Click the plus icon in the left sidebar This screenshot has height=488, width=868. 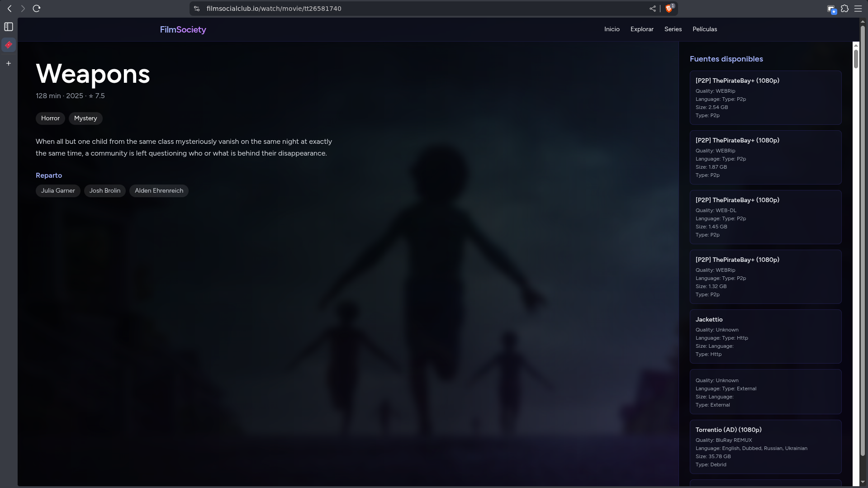[9, 63]
